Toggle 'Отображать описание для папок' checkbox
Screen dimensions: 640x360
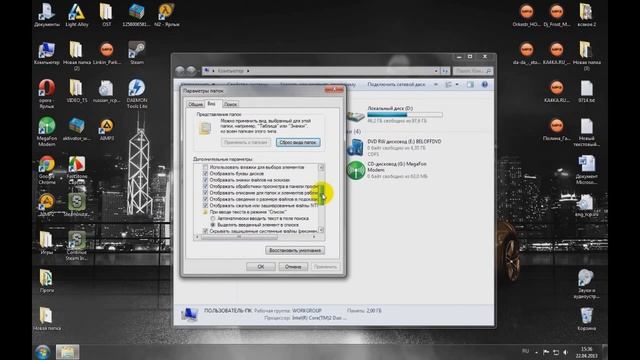pos(205,193)
